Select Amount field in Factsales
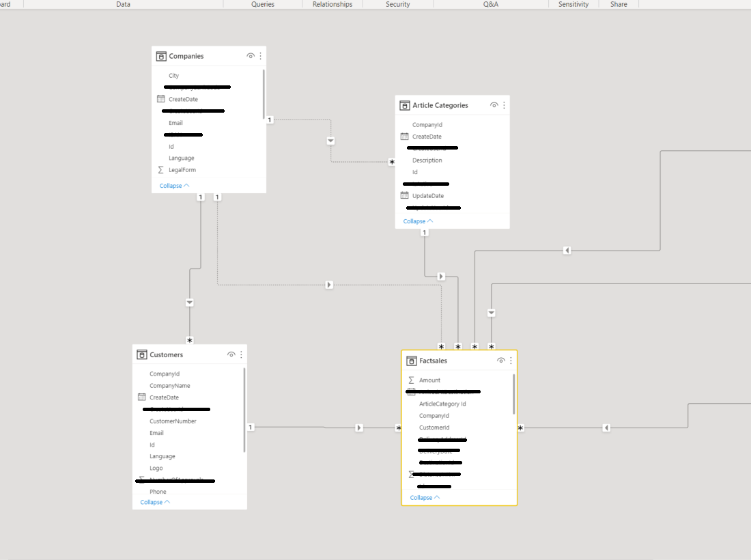Screen dimensions: 751x560 (x=429, y=380)
